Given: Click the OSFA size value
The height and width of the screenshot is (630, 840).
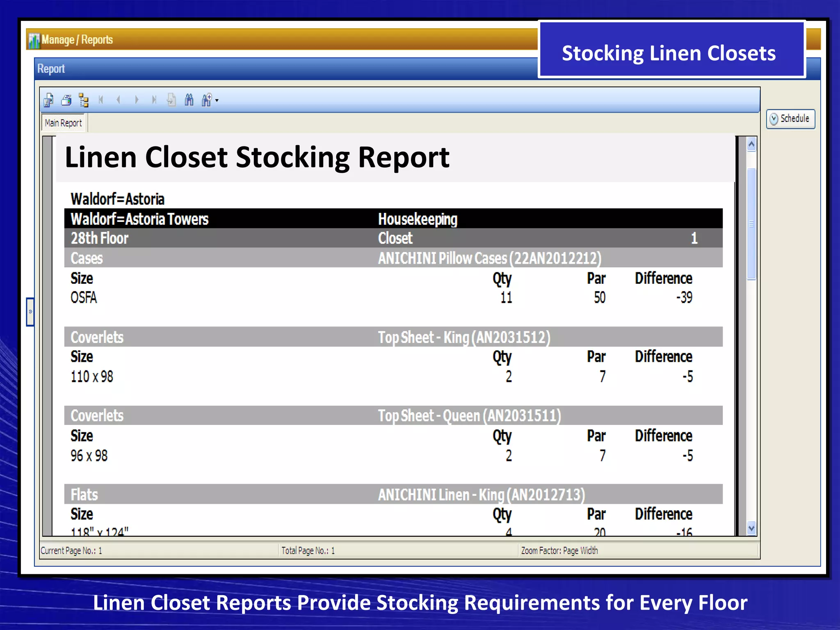Looking at the screenshot, I should coord(84,297).
